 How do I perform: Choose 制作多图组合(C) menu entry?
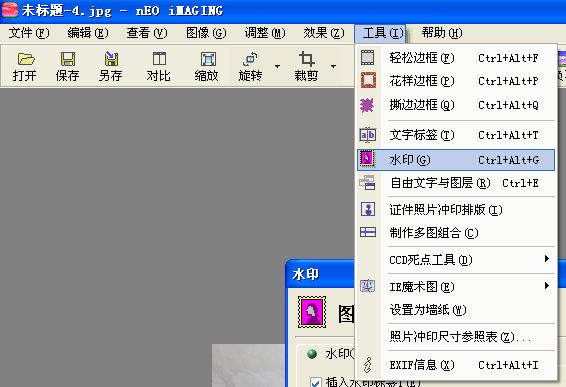(x=456, y=233)
